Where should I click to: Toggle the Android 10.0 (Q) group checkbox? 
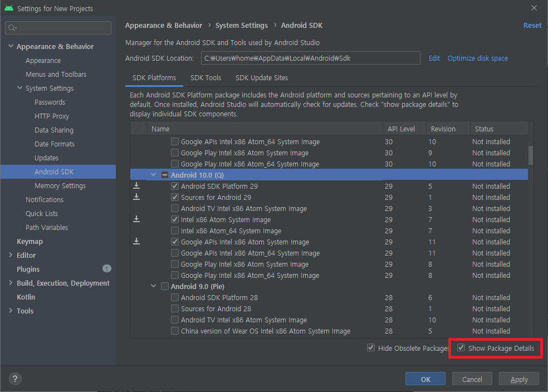pyautogui.click(x=165, y=175)
